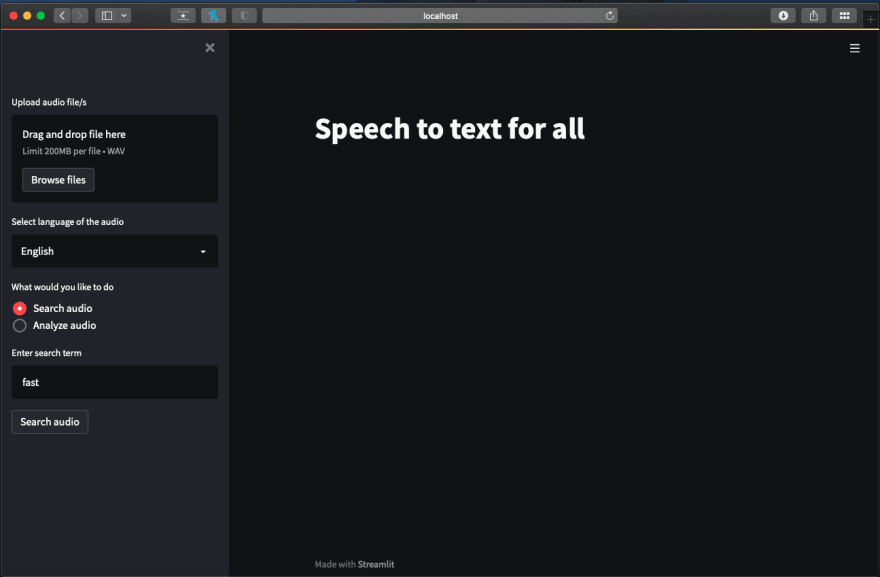Screen dimensions: 880x577
Task: Click the localhost address bar
Action: 440,16
